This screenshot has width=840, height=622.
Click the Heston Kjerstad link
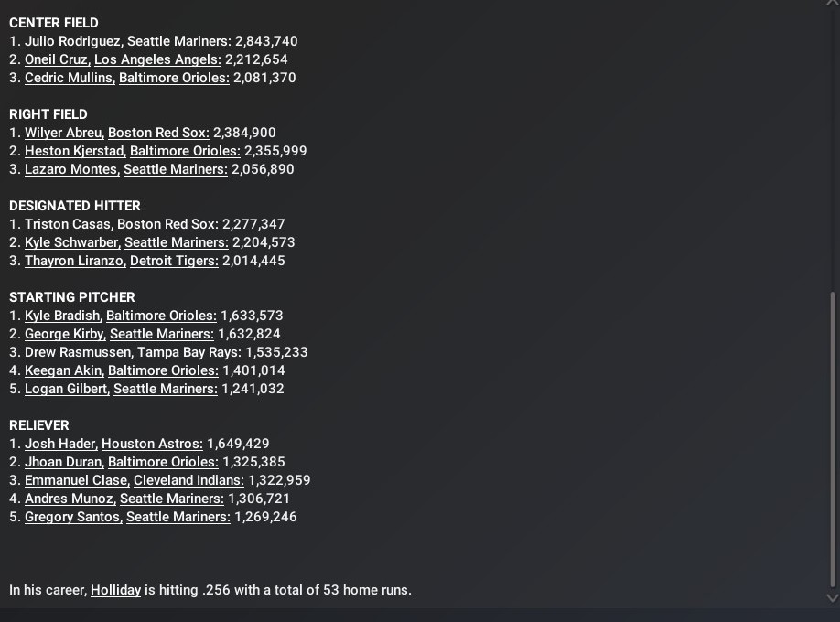[74, 151]
